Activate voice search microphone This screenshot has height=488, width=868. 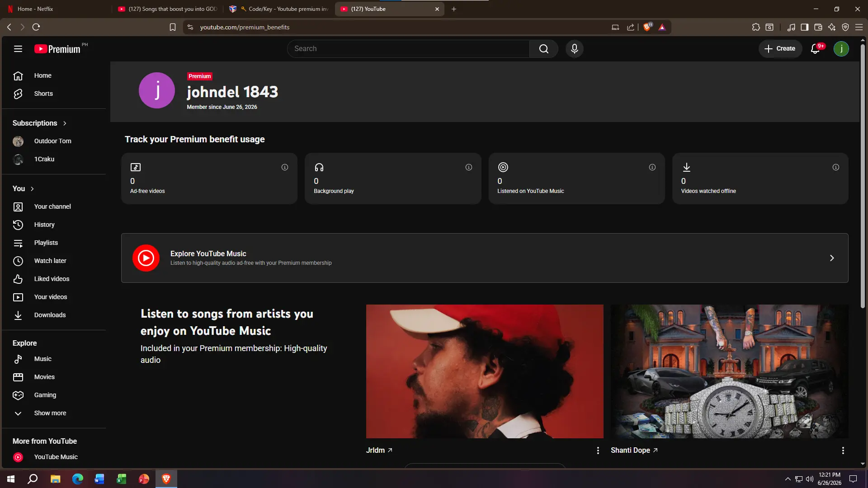pos(575,49)
